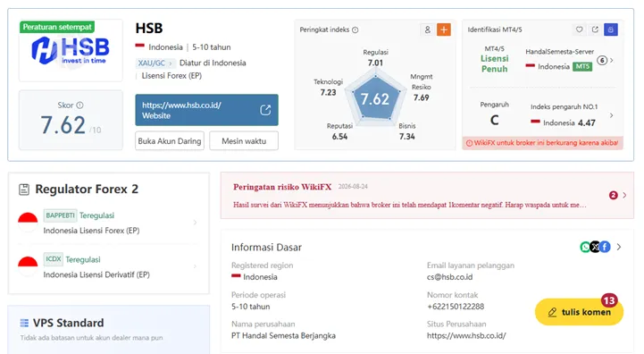The image size is (644, 354).
Task: Click the external link icon on Website button
Action: (265, 110)
